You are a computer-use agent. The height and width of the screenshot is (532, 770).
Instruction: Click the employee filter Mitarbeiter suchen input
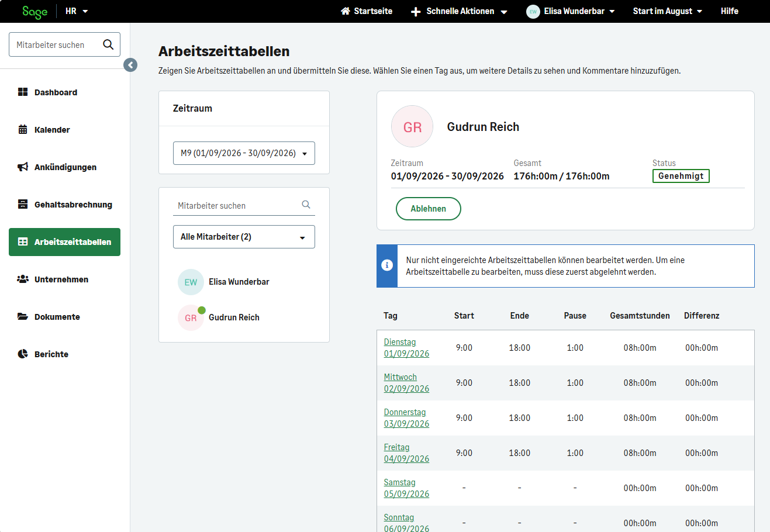coord(244,205)
